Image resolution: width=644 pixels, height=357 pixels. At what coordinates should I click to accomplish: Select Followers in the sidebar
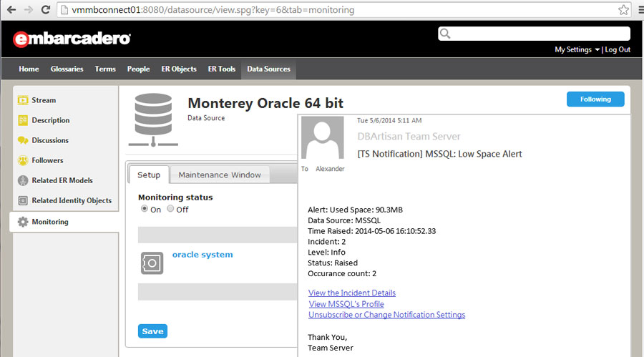tap(47, 161)
